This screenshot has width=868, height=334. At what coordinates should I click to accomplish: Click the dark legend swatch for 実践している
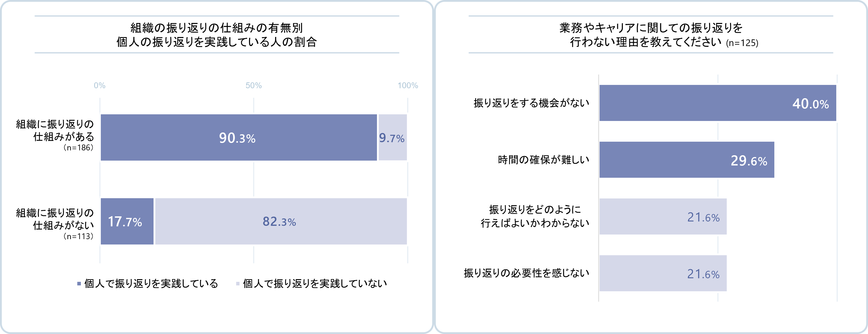pyautogui.click(x=79, y=284)
